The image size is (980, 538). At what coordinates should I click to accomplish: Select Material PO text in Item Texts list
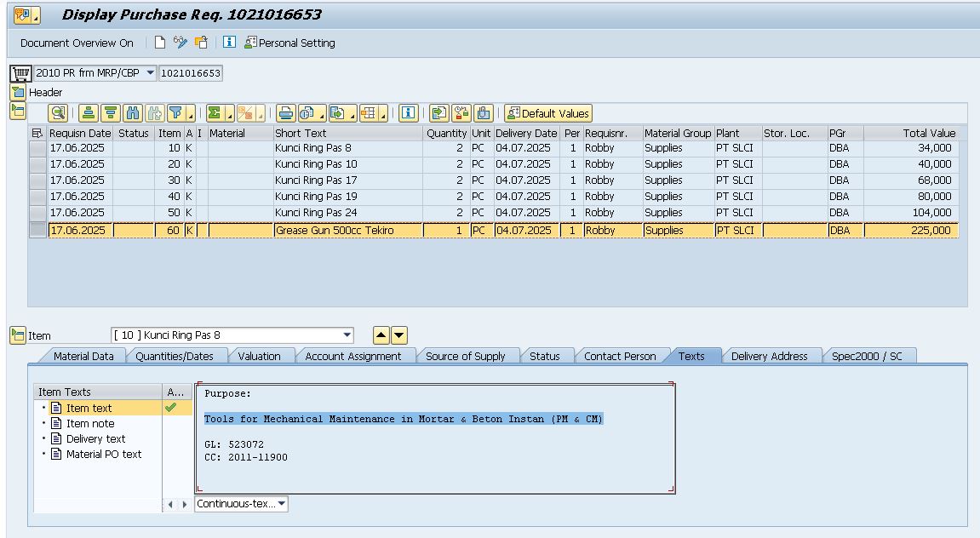104,455
